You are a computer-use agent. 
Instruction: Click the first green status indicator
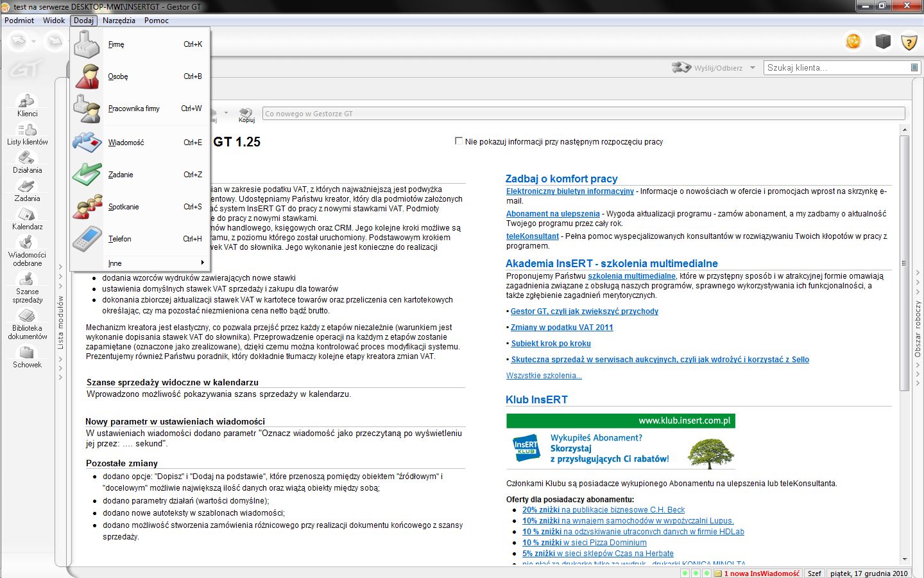(685, 573)
